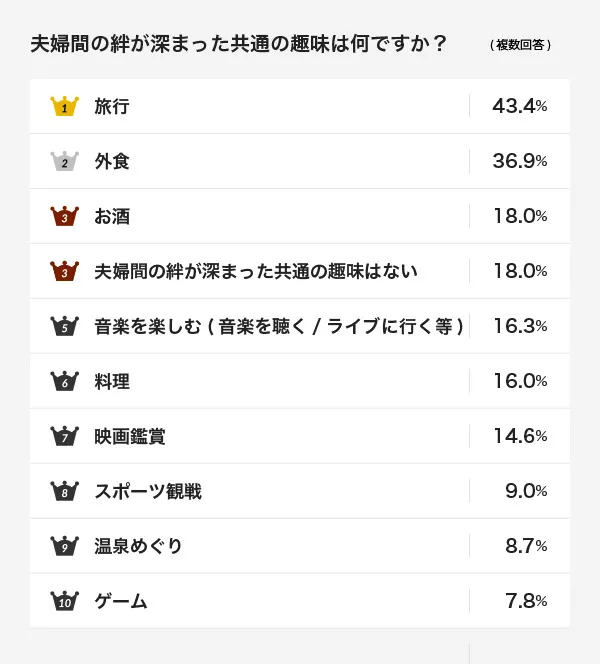This screenshot has width=600, height=664.
Task: Click the silver rank 2 crown icon
Action: click(x=64, y=161)
